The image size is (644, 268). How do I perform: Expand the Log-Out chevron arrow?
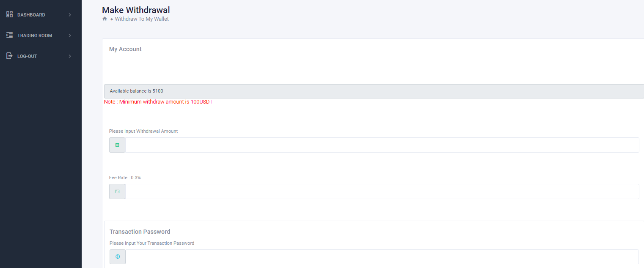tap(70, 56)
